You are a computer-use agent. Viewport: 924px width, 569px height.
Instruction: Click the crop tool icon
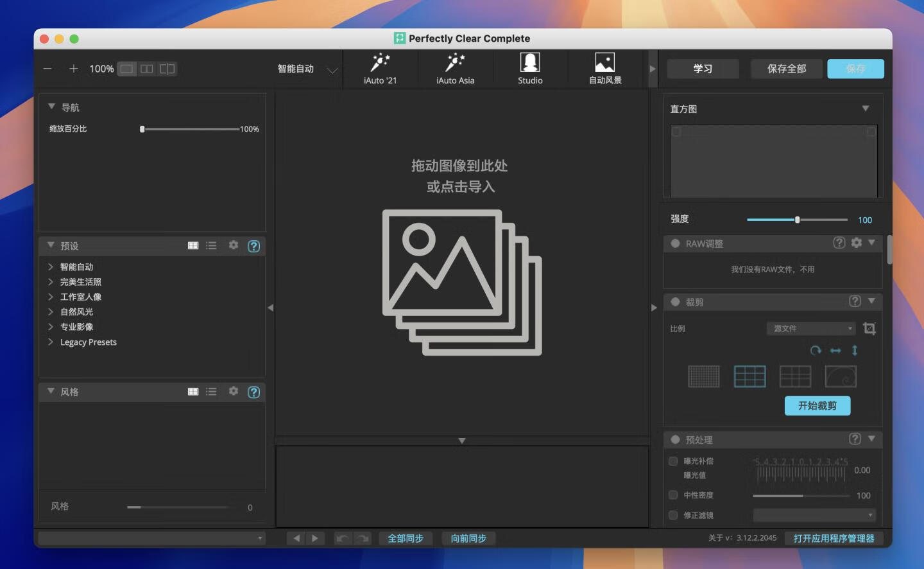pos(869,329)
